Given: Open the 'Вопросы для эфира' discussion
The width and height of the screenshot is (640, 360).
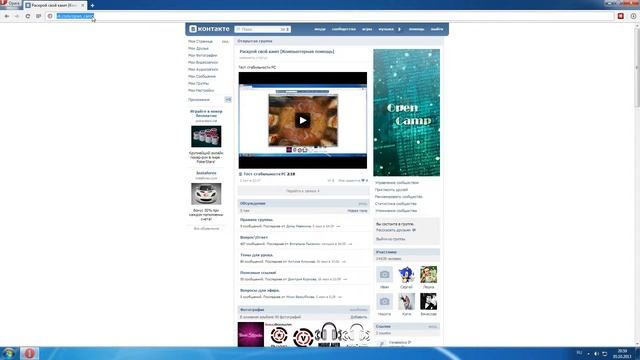Looking at the screenshot, I should pos(260,290).
